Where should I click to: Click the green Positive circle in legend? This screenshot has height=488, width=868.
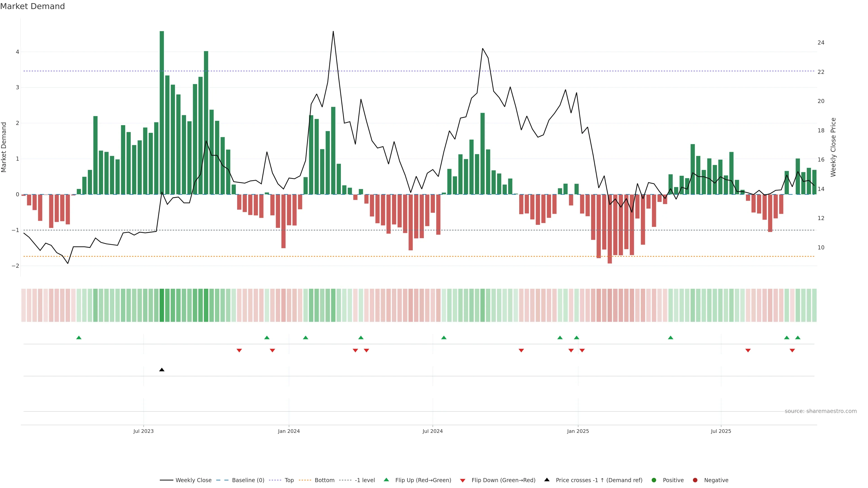coord(654,480)
